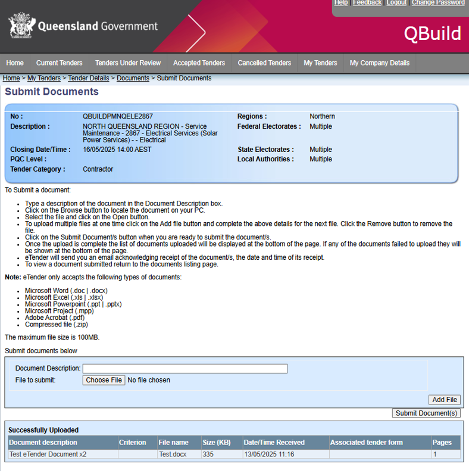Open the Feedback link
469x476 pixels.
367,3
